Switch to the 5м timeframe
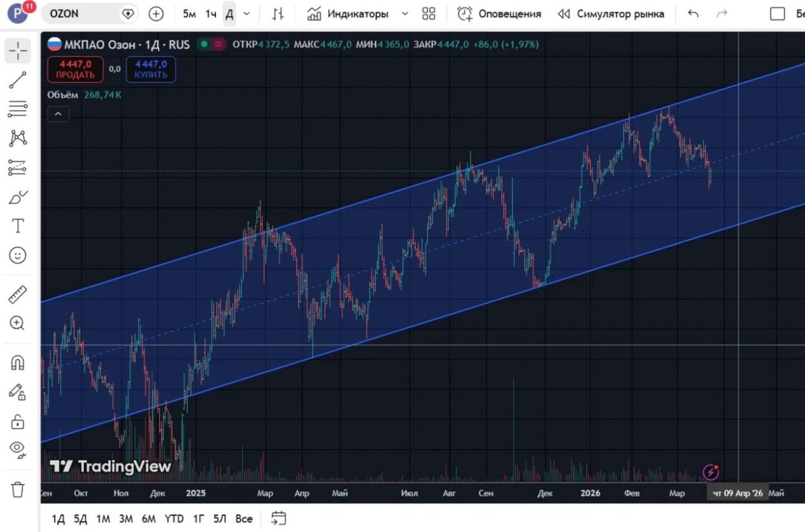The width and height of the screenshot is (805, 532). [189, 13]
